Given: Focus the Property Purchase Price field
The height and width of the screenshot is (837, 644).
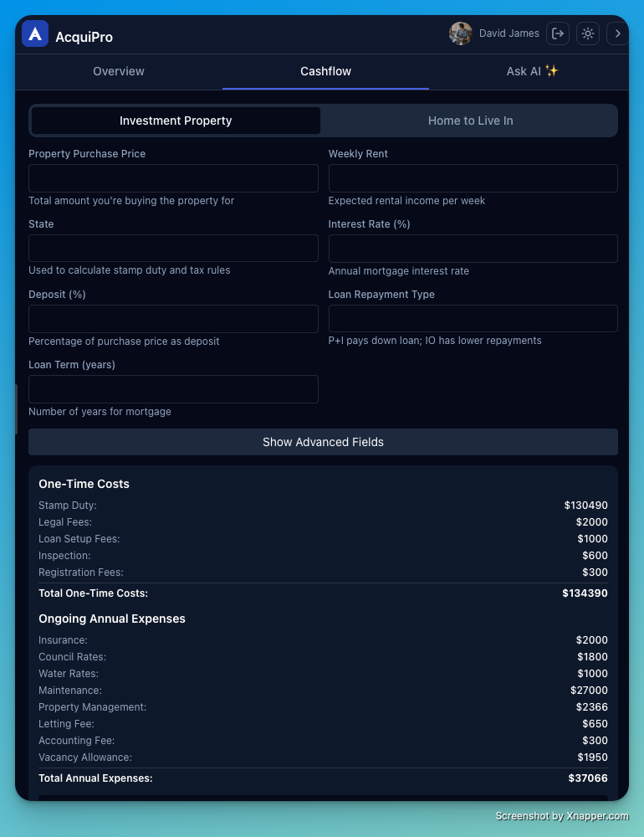Looking at the screenshot, I should pos(173,178).
